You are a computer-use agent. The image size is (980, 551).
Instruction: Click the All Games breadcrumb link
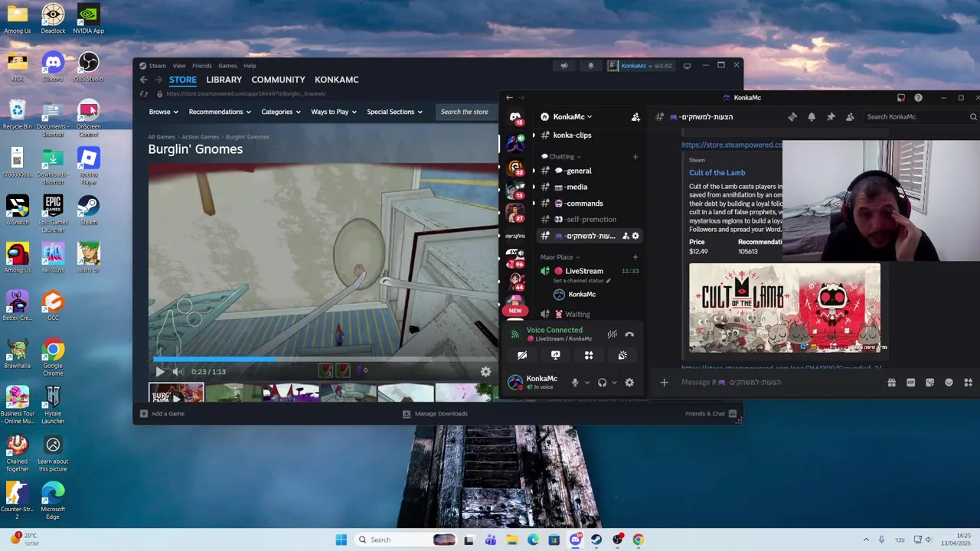[162, 137]
